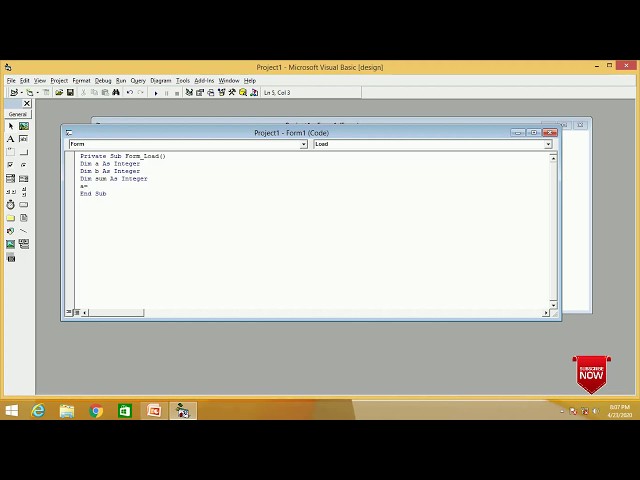Select the DirListBox folder tool
Viewport: 640px width, 480px height.
click(11, 218)
